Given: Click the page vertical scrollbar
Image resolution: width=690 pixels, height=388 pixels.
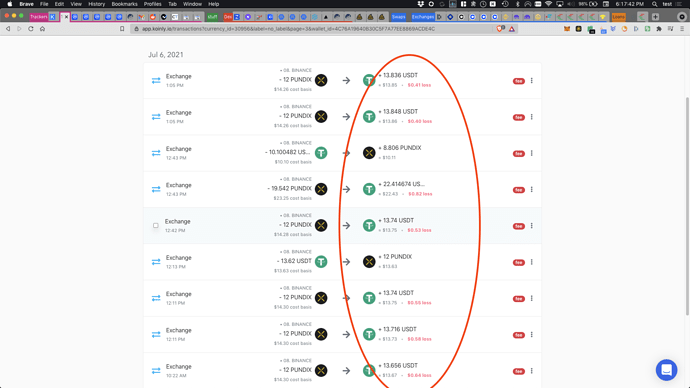Looking at the screenshot, I should [x=687, y=206].
